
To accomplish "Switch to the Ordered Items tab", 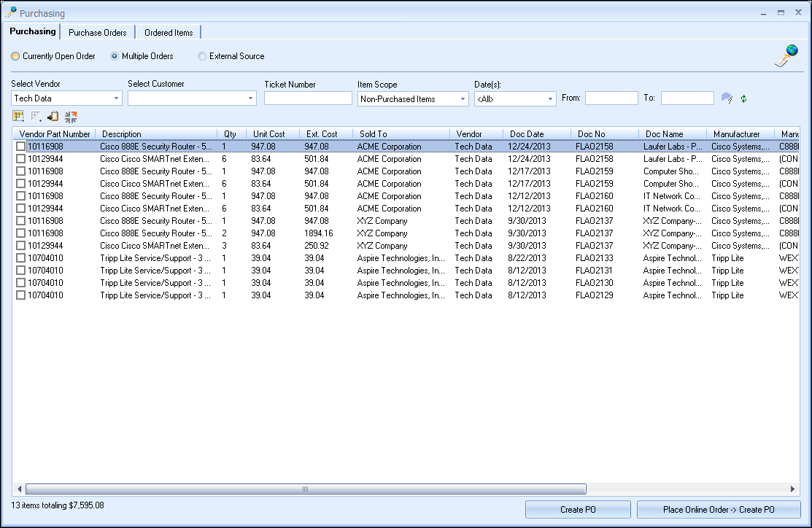I will coord(169,33).
